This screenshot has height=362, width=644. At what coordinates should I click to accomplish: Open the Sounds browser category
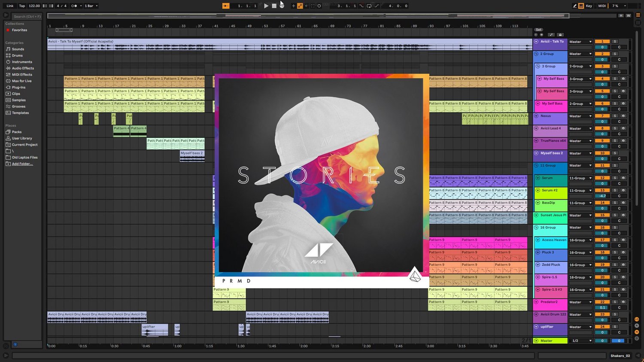18,49
